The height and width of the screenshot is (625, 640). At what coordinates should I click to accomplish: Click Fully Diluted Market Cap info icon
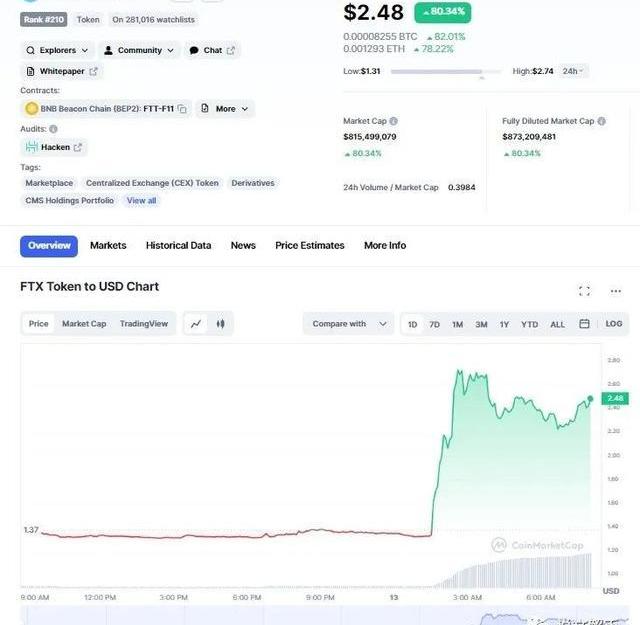coord(601,121)
